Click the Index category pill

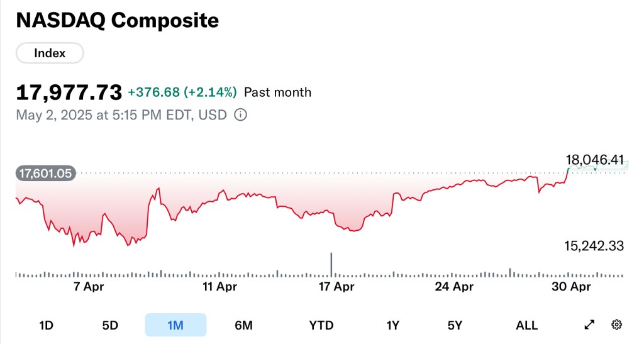pos(50,53)
